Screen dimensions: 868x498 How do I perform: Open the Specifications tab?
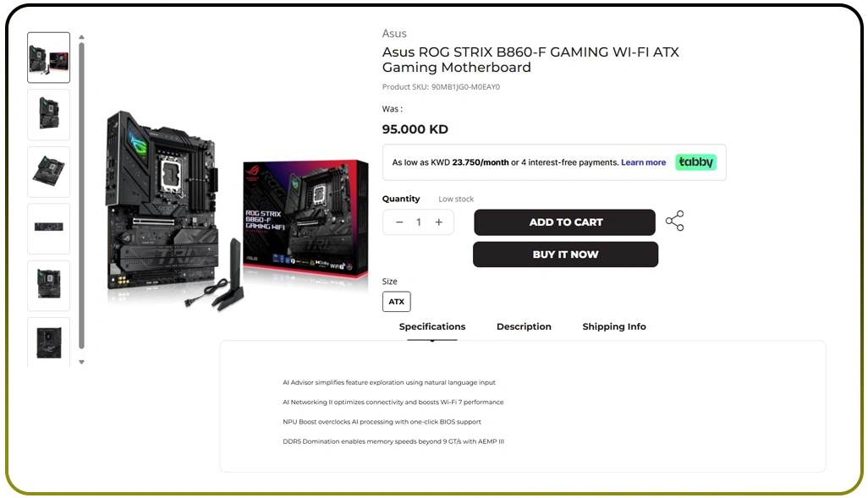tap(432, 326)
